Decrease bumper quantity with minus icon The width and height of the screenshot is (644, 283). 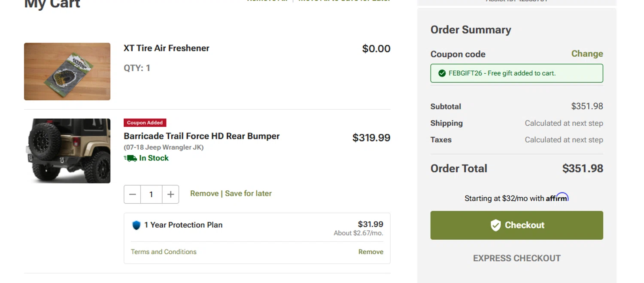(x=132, y=194)
